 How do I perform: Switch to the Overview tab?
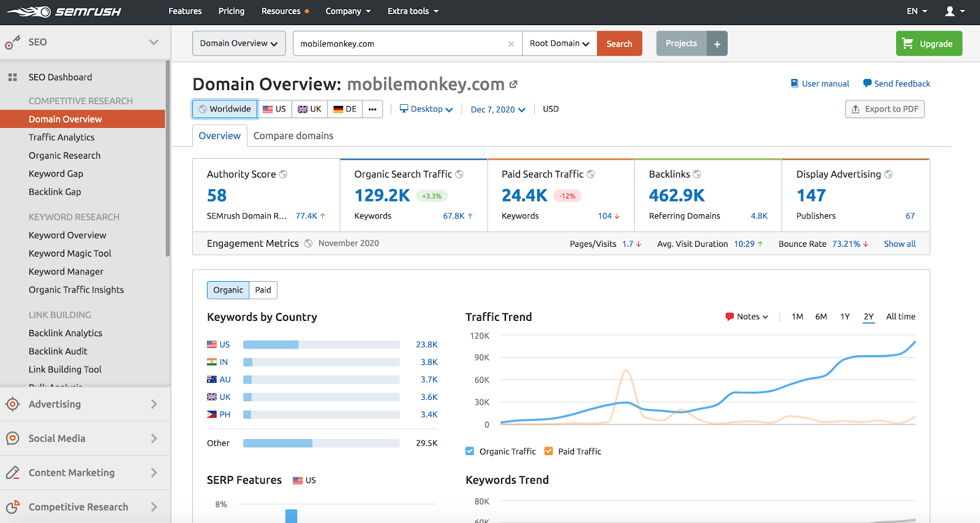pyautogui.click(x=220, y=136)
